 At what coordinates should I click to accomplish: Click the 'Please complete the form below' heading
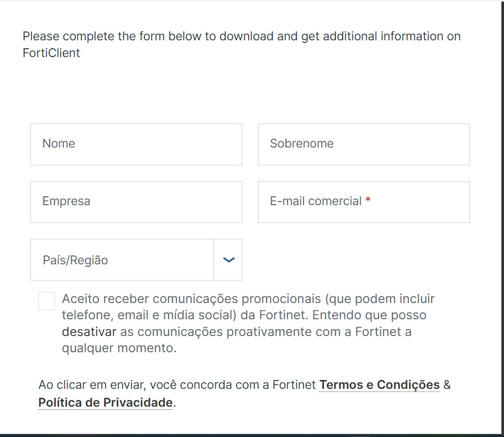(x=241, y=44)
